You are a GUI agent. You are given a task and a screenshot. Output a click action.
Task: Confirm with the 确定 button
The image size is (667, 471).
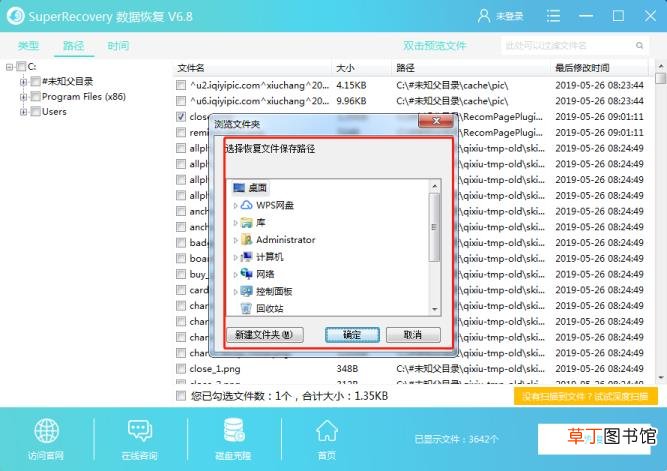[x=352, y=335]
